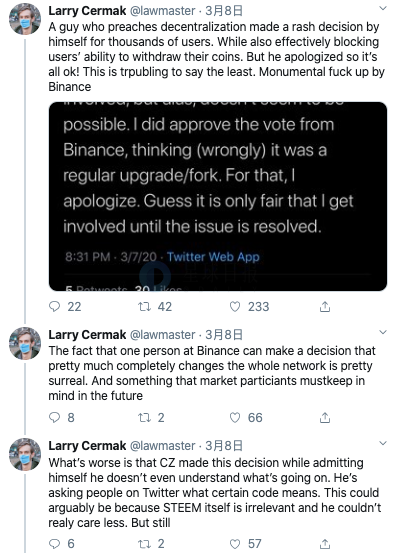
Task: Open Larry Cermak's avatar on the third tweet
Action: [25, 454]
